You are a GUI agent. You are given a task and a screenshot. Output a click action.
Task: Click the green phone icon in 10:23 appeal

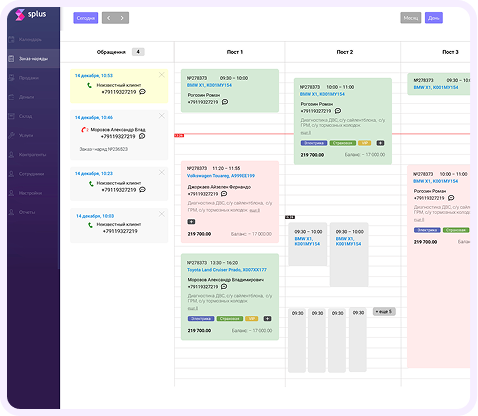click(91, 184)
